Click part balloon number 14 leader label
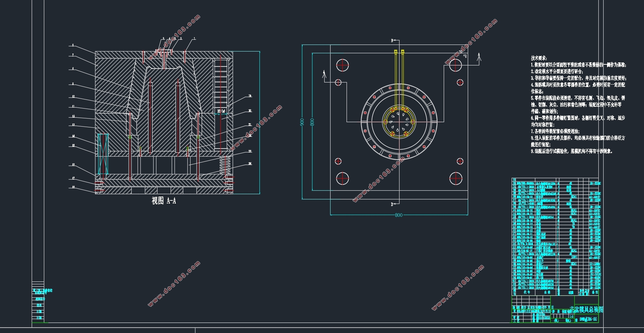The image size is (644, 333). point(73,136)
